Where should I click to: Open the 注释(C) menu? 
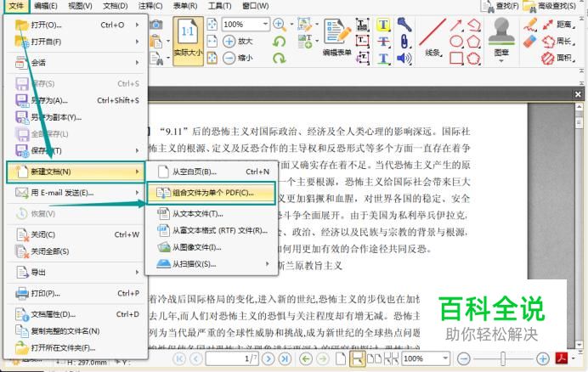click(150, 6)
